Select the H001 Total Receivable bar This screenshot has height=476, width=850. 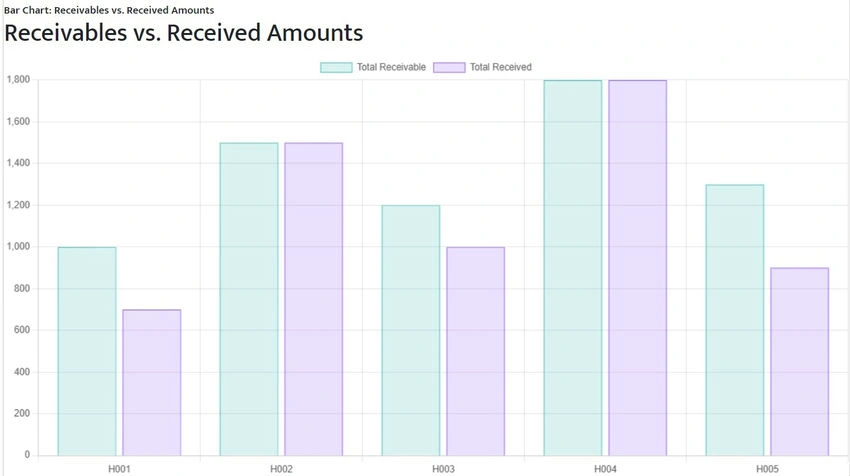pos(87,351)
